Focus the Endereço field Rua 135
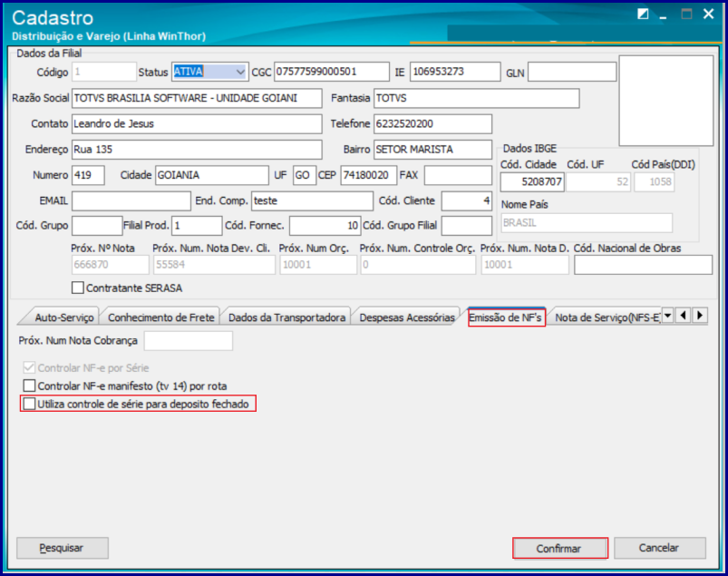728x576 pixels. pos(197,149)
